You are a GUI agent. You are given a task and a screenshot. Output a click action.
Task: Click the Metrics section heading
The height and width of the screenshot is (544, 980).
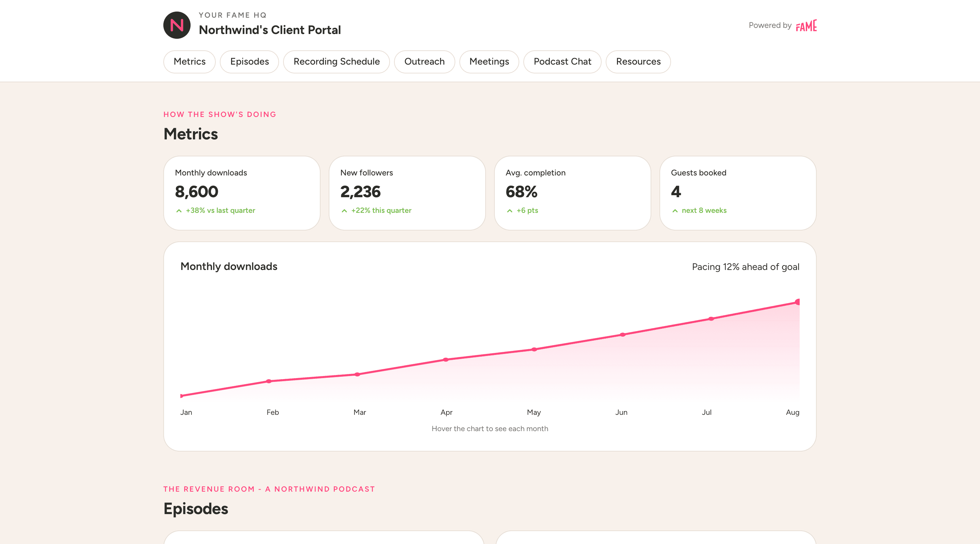[191, 134]
